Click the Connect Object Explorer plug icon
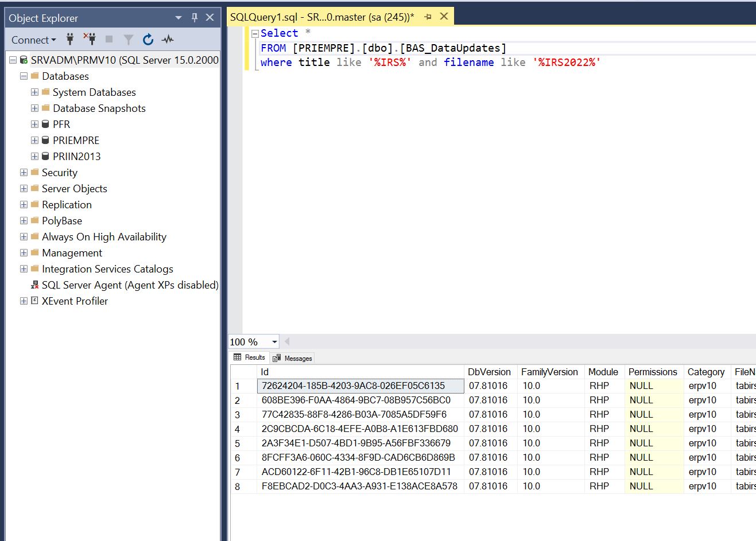The width and height of the screenshot is (756, 541). pyautogui.click(x=70, y=40)
